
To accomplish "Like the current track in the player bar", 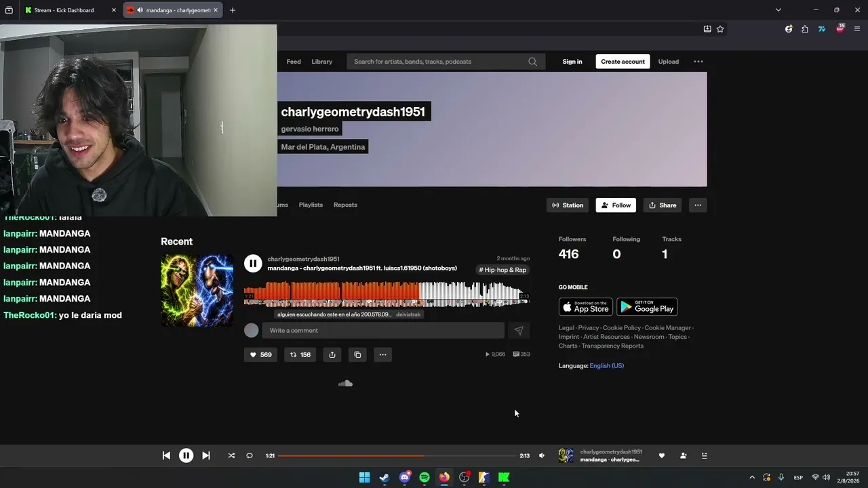I will (x=662, y=455).
